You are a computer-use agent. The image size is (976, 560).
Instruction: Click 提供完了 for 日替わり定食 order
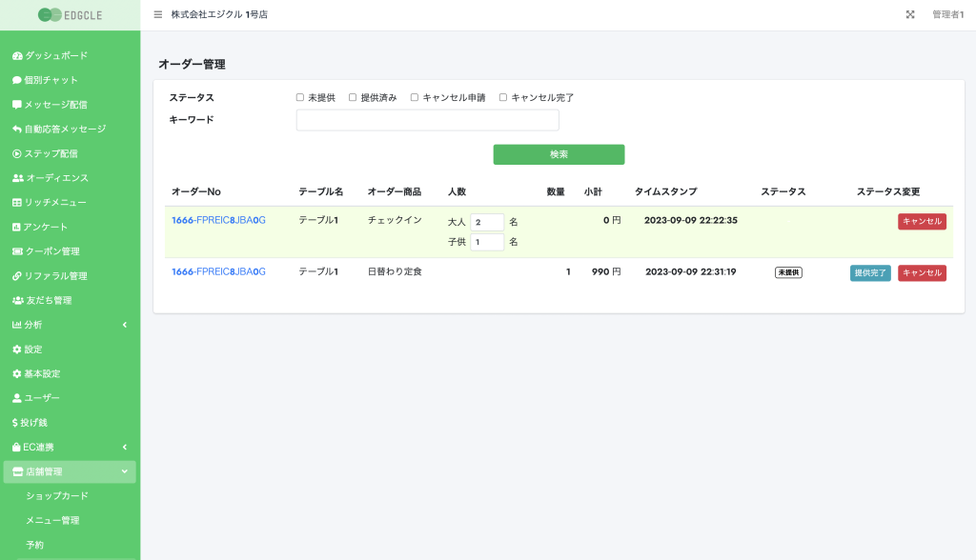click(x=870, y=272)
